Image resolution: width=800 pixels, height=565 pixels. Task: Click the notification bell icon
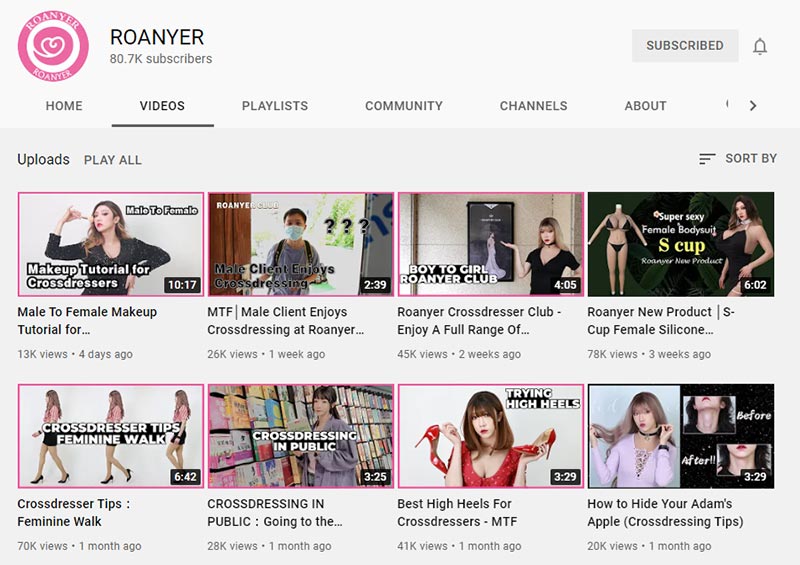760,46
